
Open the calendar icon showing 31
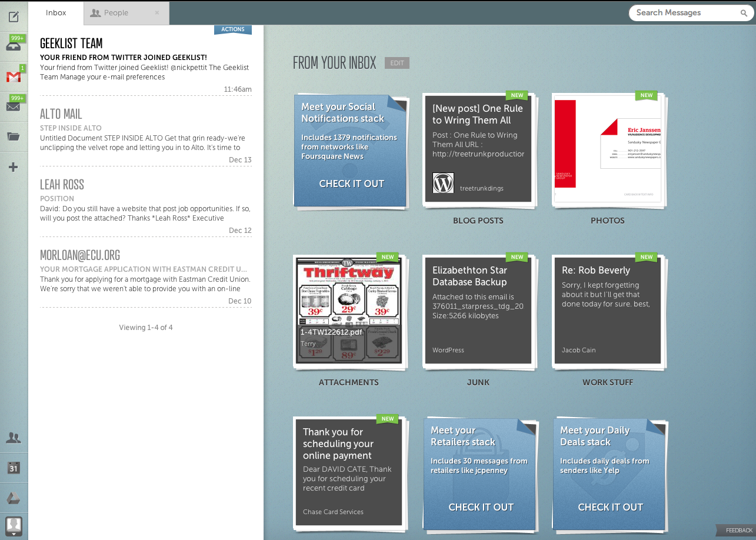click(x=14, y=468)
